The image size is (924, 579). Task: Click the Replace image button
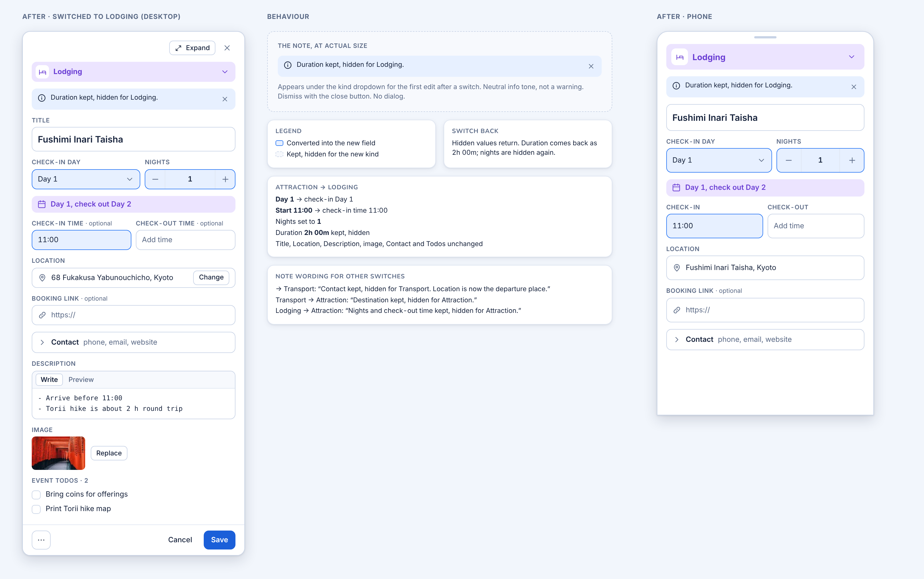(109, 453)
